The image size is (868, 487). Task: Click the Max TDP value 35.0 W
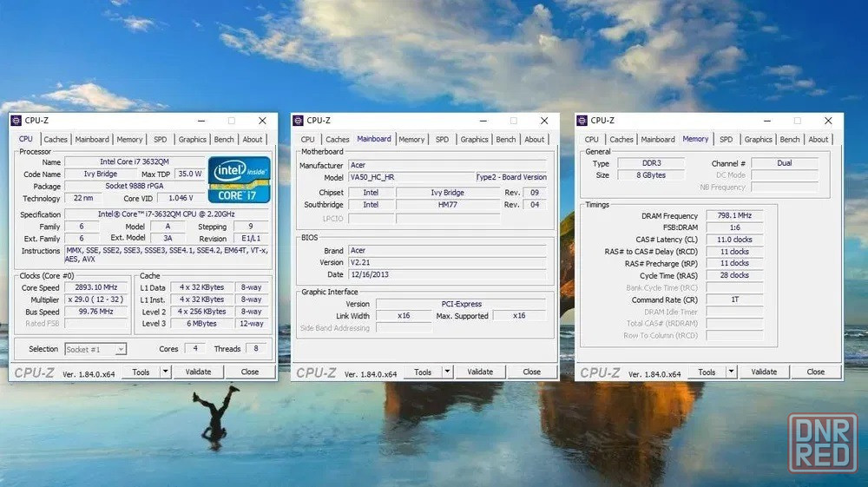pos(189,174)
